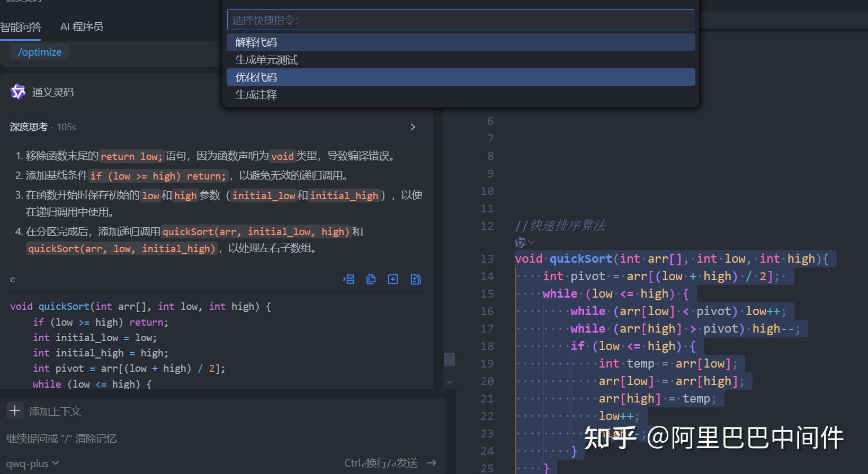Click the Tongyi Lingma code-lens icon above quickSort
Image resolution: width=868 pixels, height=474 pixels.
(520, 242)
